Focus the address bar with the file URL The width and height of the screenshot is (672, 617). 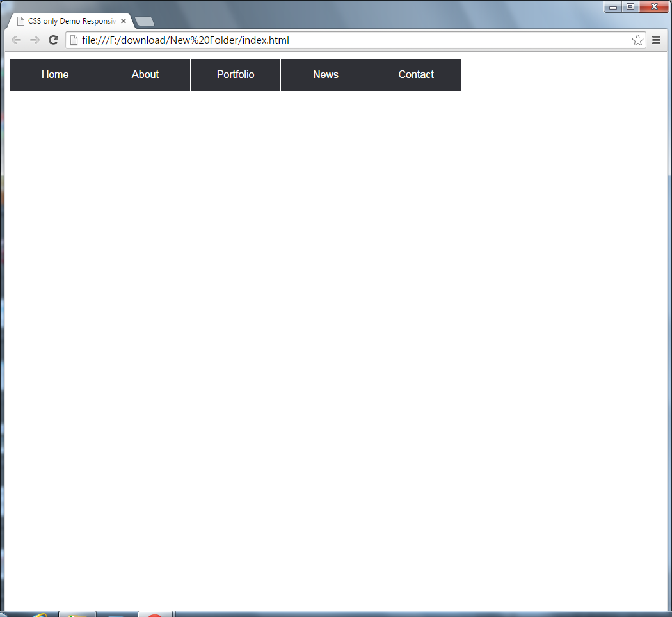[356, 40]
